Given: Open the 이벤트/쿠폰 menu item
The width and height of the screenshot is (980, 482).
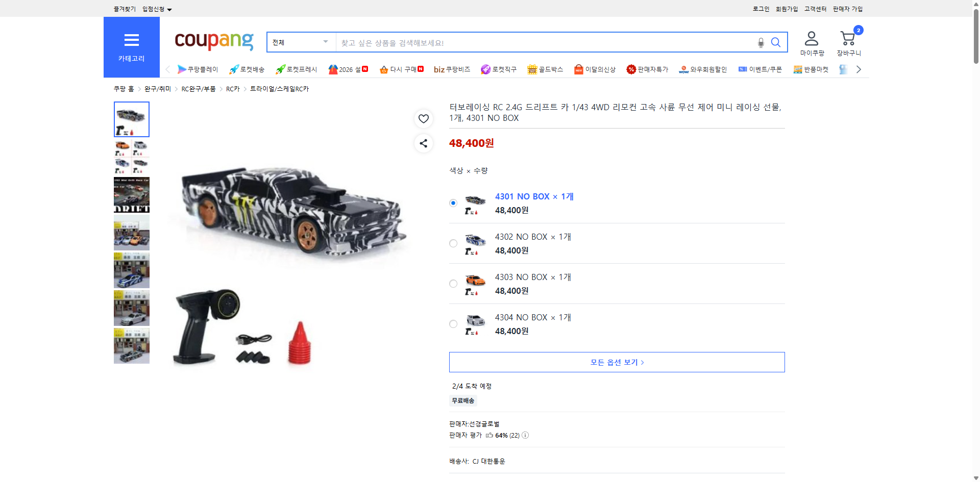Looking at the screenshot, I should pos(765,69).
